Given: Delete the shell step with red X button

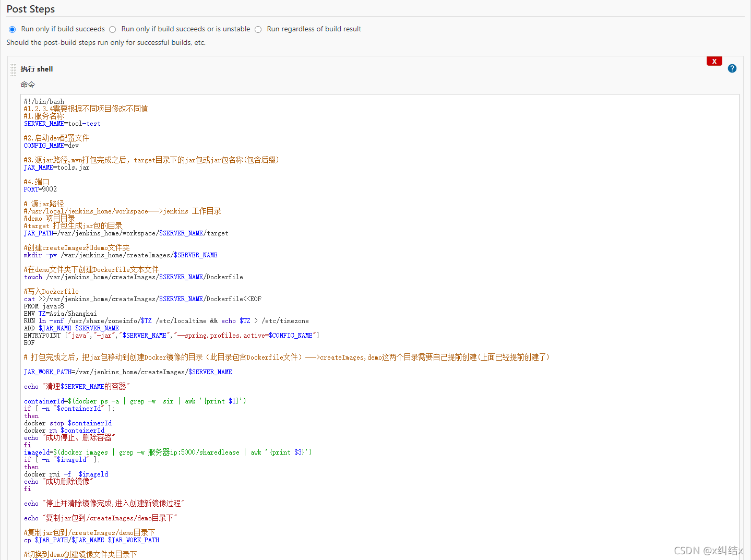Looking at the screenshot, I should click(x=714, y=61).
